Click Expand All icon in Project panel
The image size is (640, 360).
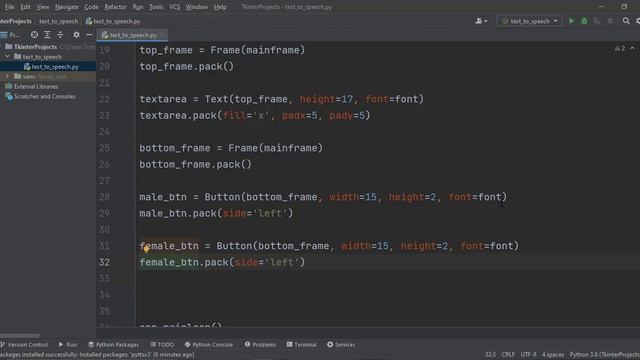tap(47, 35)
